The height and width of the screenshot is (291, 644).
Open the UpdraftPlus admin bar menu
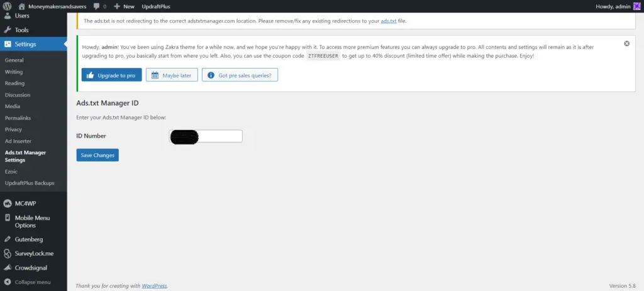pos(156,6)
